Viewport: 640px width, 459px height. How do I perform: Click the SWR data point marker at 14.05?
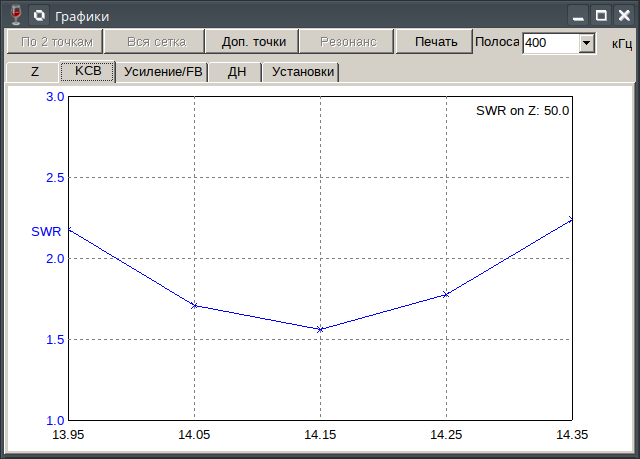click(x=194, y=305)
